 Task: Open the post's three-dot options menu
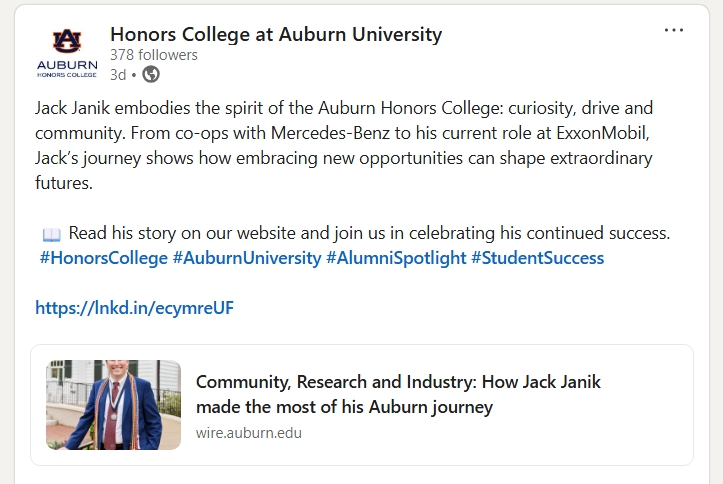pyautogui.click(x=674, y=30)
